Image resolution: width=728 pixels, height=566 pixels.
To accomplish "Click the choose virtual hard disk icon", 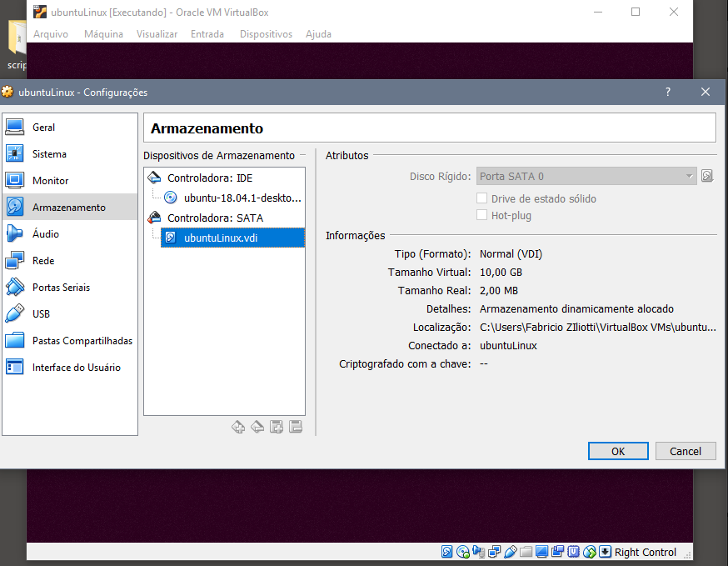I will click(707, 176).
